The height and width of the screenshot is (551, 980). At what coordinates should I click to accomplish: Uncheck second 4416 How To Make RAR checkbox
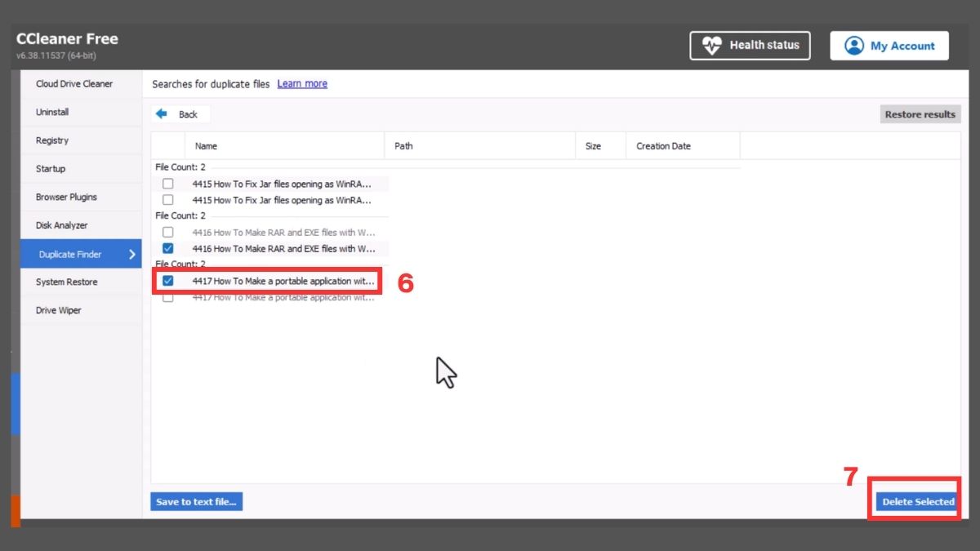[167, 248]
